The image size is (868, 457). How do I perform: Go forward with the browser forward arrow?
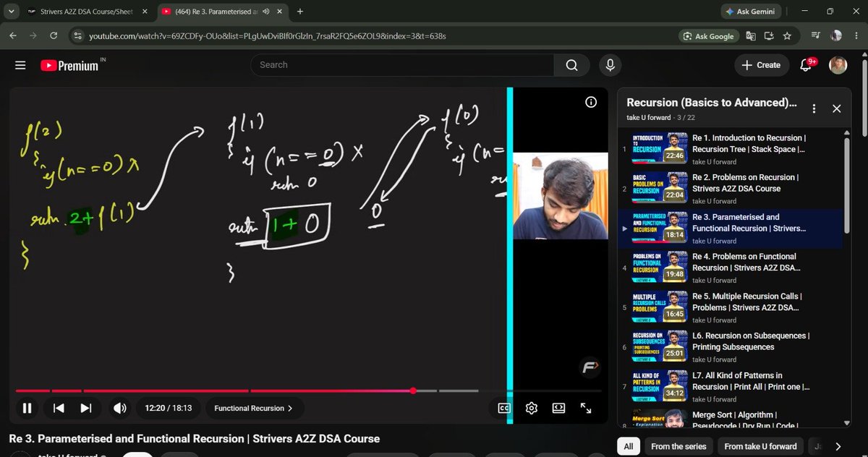point(34,36)
